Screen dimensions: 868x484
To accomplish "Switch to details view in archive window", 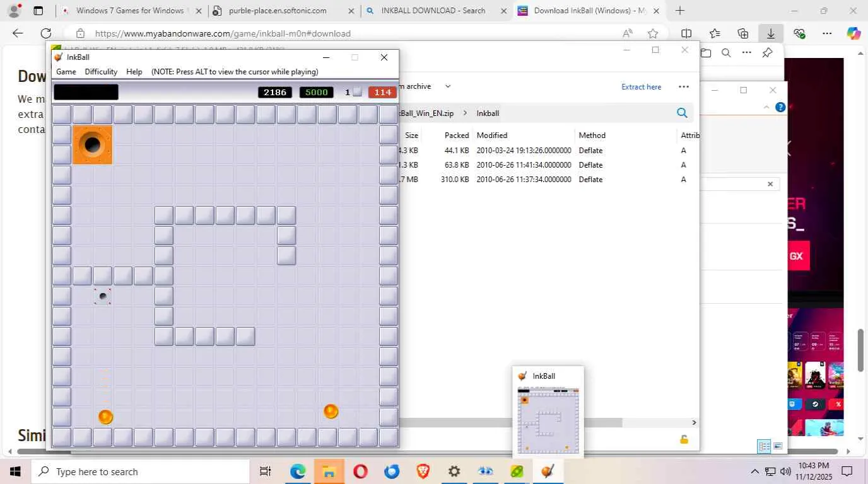I will pyautogui.click(x=765, y=446).
